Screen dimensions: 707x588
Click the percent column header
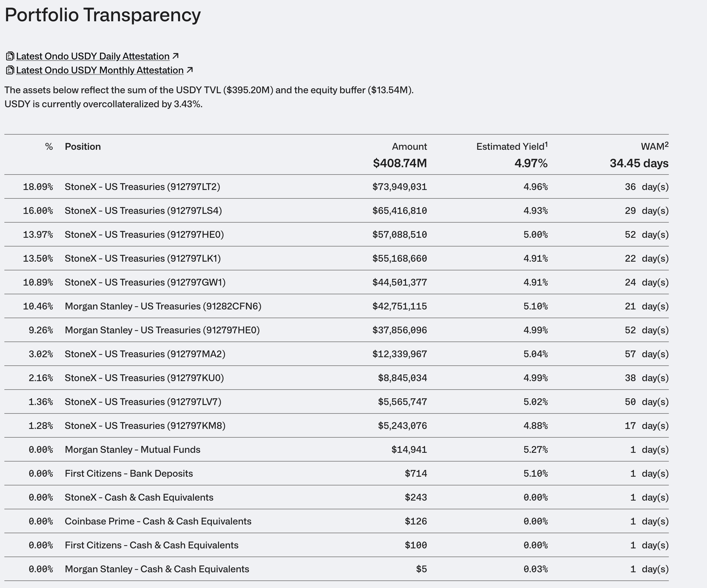(49, 147)
